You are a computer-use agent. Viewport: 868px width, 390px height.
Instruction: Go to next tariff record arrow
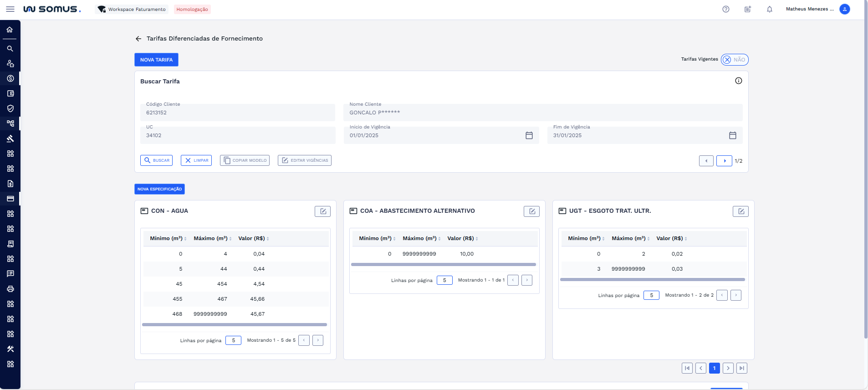pos(724,161)
